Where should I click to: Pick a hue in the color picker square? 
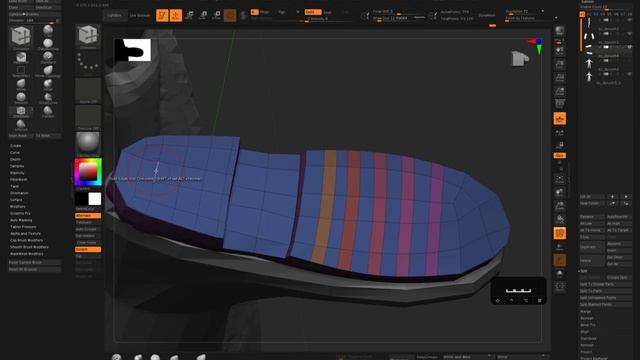click(88, 172)
